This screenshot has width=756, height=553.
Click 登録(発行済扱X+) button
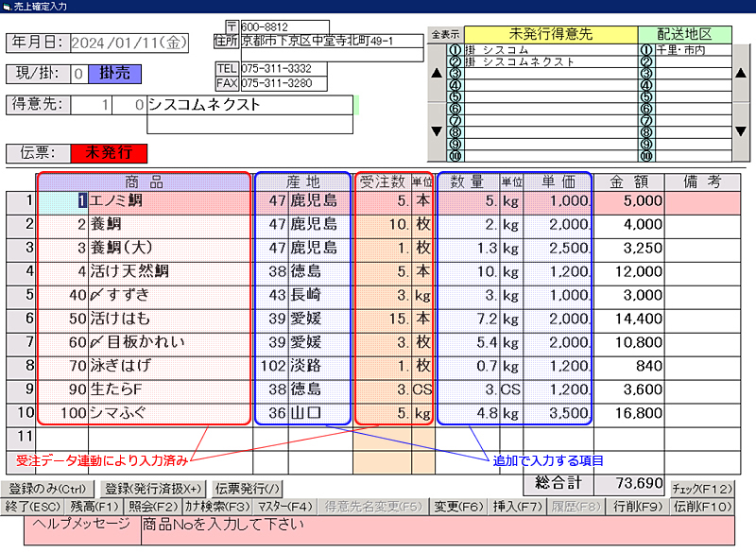click(x=152, y=489)
